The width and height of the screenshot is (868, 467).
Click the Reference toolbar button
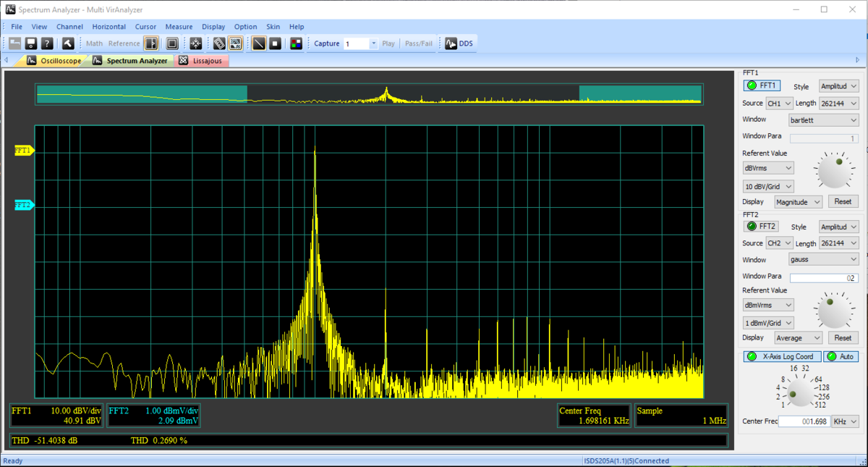tap(124, 43)
